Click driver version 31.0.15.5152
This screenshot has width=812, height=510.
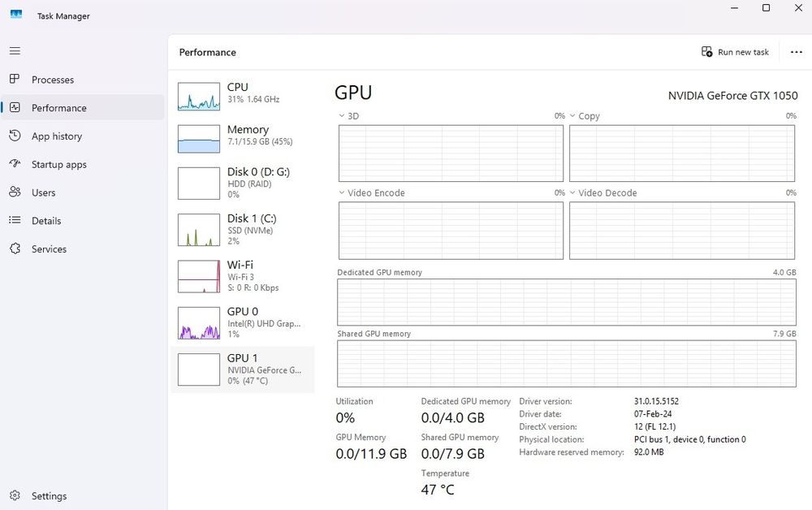[656, 401]
